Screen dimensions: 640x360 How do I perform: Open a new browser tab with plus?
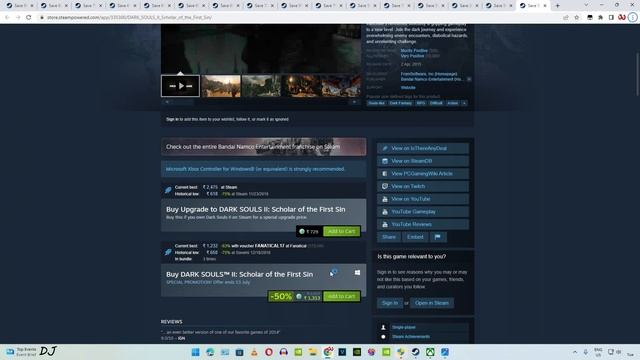tap(558, 6)
